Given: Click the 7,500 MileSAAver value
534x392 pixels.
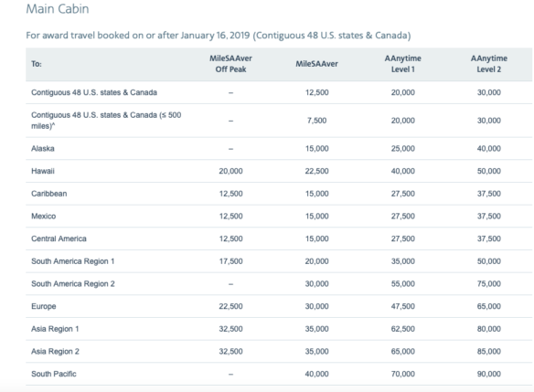Looking at the screenshot, I should [x=316, y=121].
